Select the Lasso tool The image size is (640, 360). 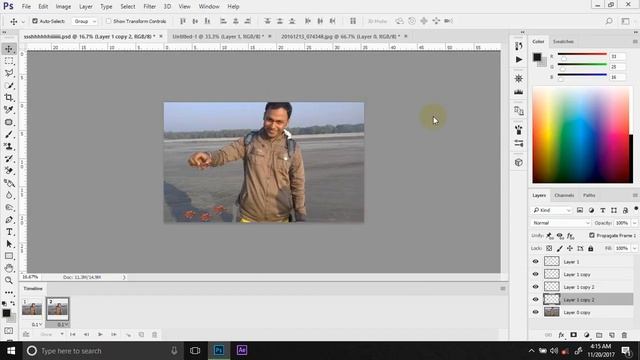click(x=9, y=73)
